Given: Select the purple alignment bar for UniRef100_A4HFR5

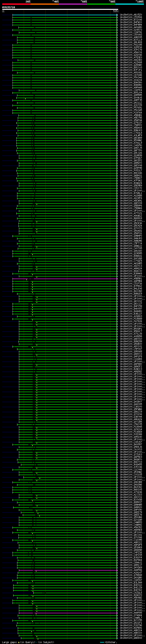Looking at the screenshot, I should tap(68, 613).
